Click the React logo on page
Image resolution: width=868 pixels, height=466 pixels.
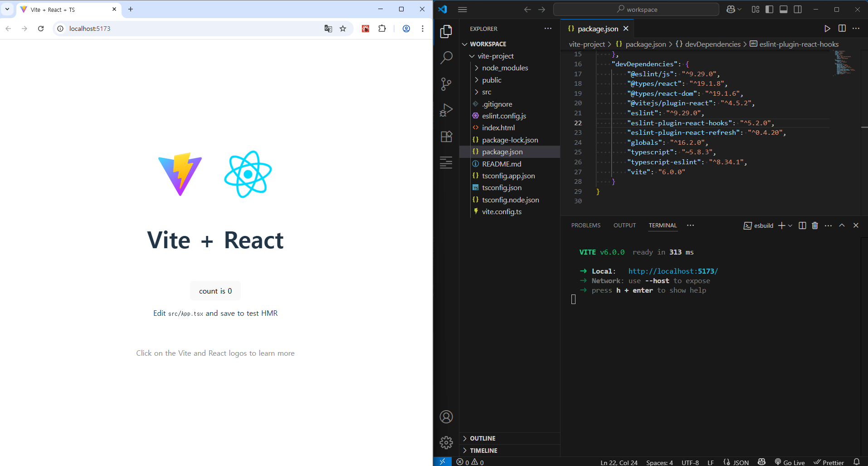click(x=248, y=174)
